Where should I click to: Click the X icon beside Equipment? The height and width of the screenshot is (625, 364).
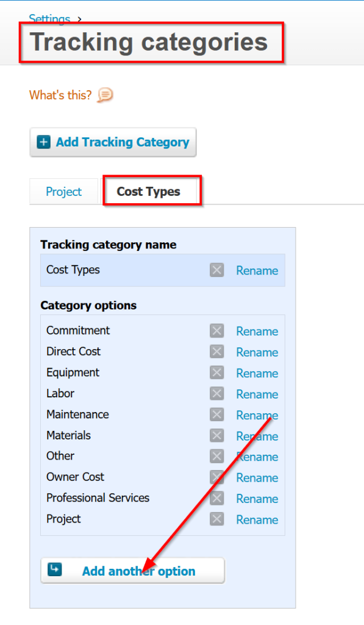click(216, 373)
